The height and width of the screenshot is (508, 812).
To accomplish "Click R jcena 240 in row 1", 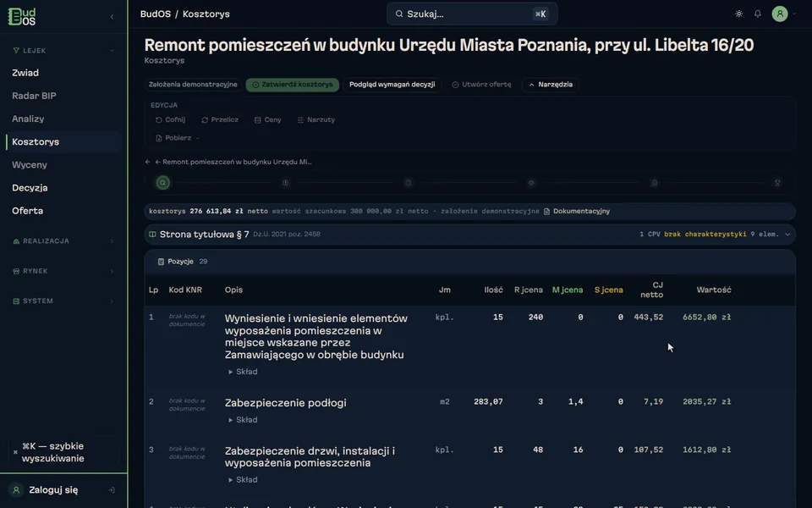I will pyautogui.click(x=535, y=317).
